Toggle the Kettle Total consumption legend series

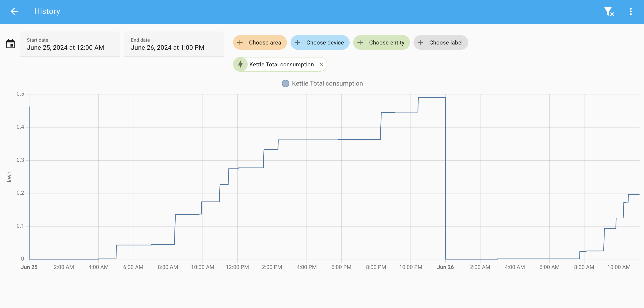coord(327,83)
